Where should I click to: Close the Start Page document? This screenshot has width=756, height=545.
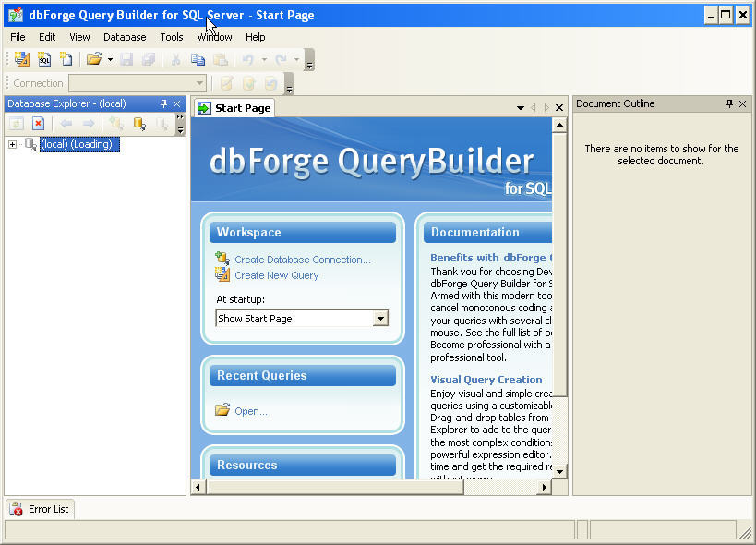[x=559, y=108]
